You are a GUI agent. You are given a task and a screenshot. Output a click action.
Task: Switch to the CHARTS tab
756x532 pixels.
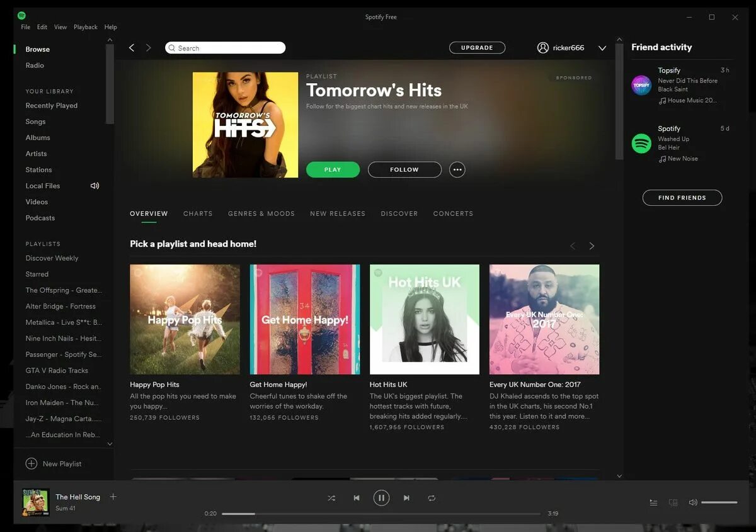point(198,213)
